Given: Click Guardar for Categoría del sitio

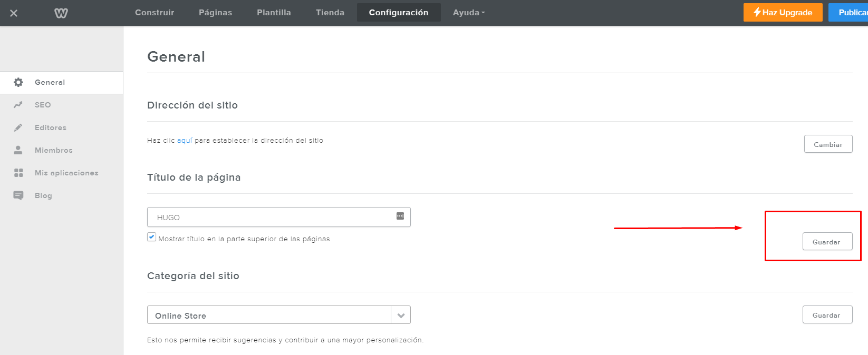Looking at the screenshot, I should [827, 315].
